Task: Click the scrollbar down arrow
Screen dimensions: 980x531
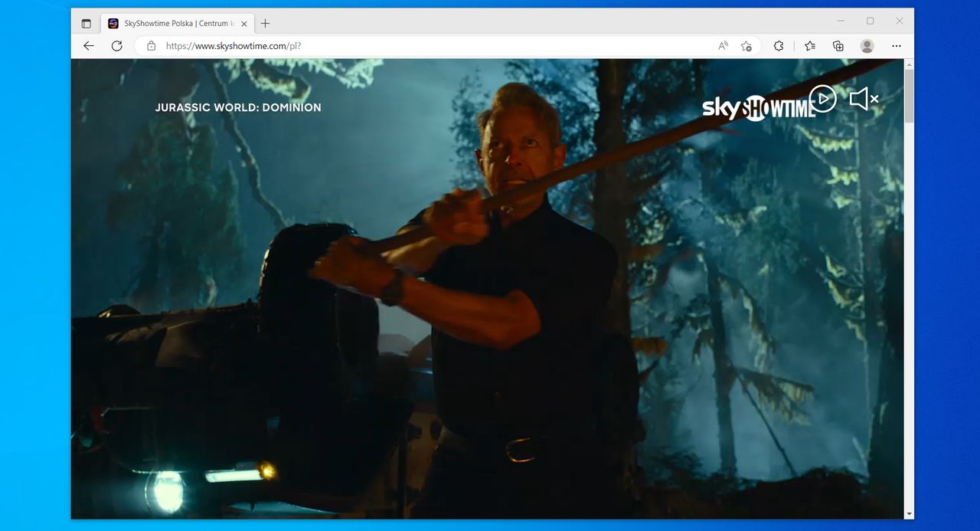Action: [x=909, y=513]
